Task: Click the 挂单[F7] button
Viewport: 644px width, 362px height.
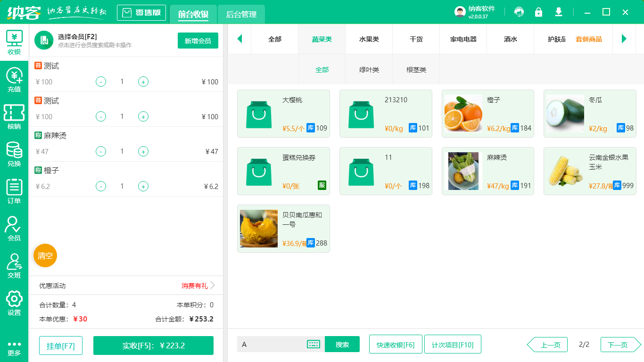Action: pyautogui.click(x=60, y=345)
